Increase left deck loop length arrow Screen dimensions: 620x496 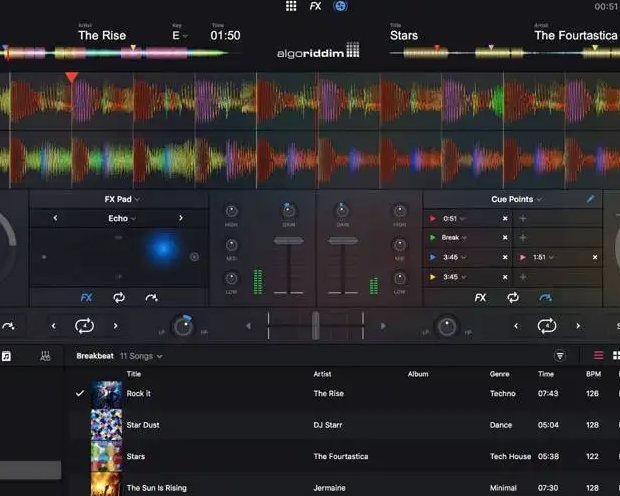[x=115, y=326]
